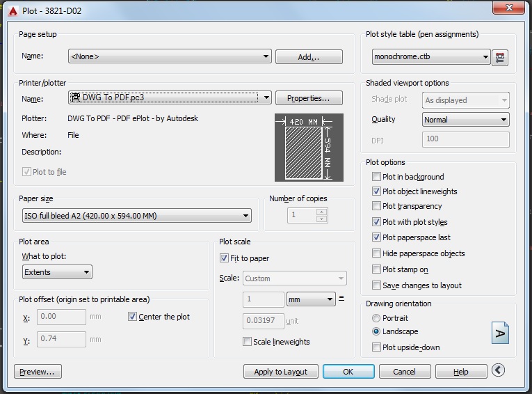Click the scale mm value field showing 1
Image resolution: width=532 pixels, height=394 pixels.
(264, 299)
